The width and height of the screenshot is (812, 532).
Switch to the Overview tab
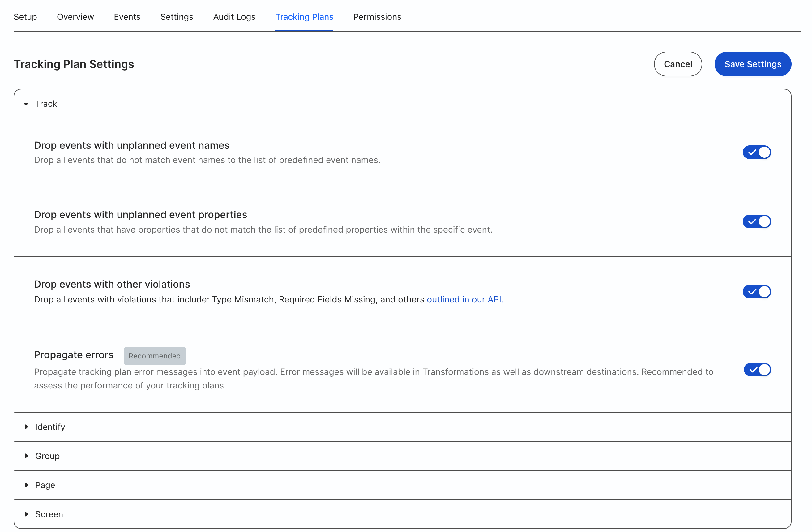point(75,17)
